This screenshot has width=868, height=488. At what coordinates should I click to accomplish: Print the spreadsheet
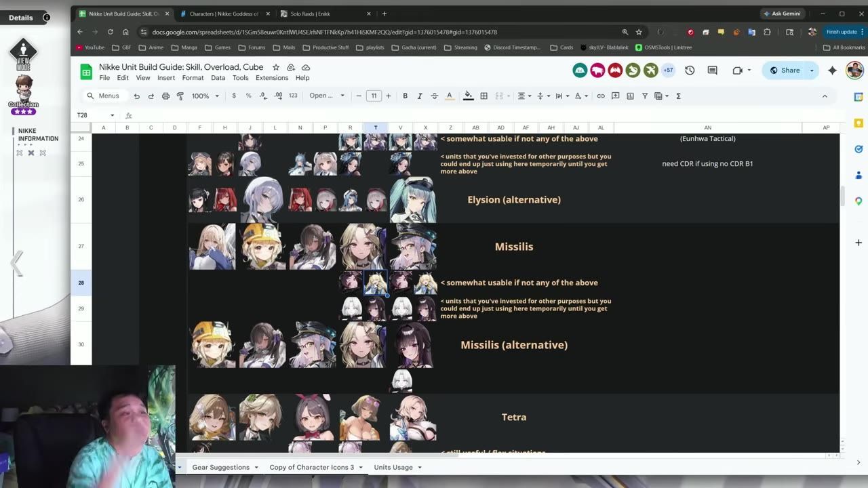click(165, 96)
